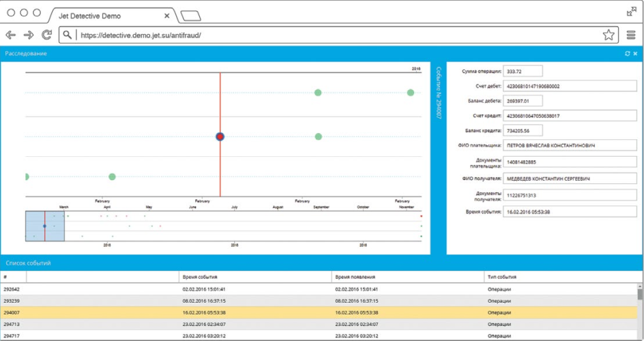Sort by Время события column header
The width and height of the screenshot is (644, 341).
coord(255,277)
